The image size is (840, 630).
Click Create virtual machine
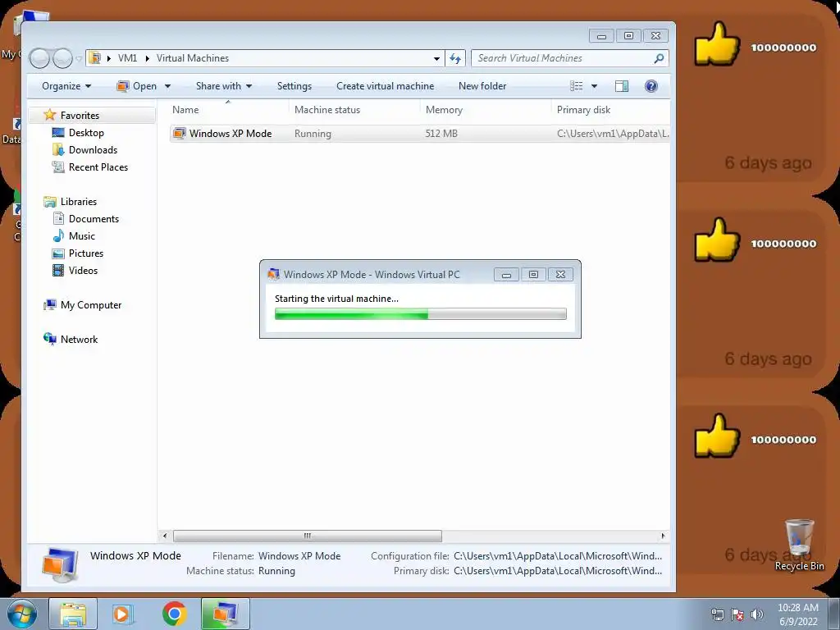click(386, 86)
